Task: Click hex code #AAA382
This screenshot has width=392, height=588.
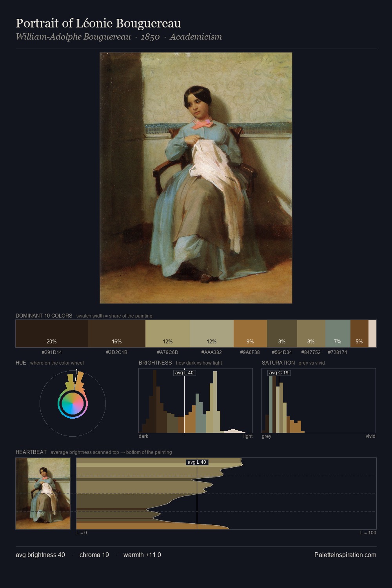Action: click(x=212, y=352)
